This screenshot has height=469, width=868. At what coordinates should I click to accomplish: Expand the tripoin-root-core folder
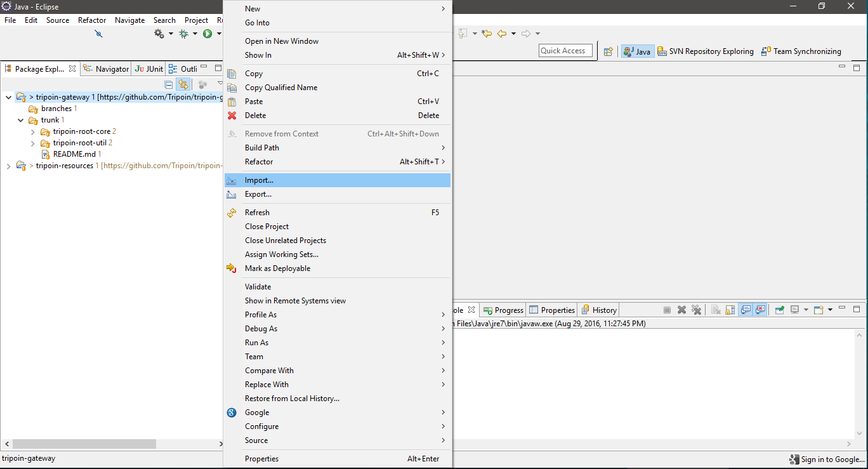pyautogui.click(x=33, y=131)
